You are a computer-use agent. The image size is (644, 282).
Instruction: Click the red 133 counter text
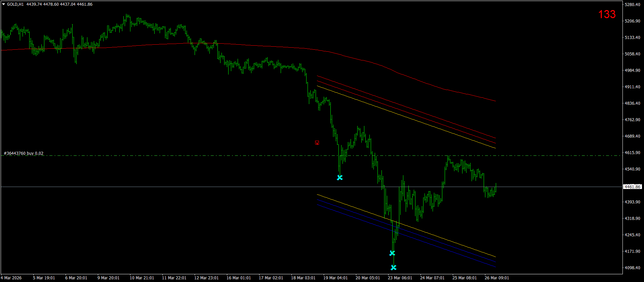pyautogui.click(x=607, y=14)
